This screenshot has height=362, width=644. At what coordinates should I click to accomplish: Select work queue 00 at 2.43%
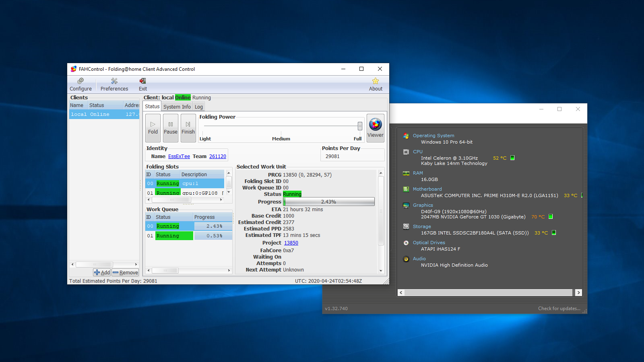pos(189,226)
